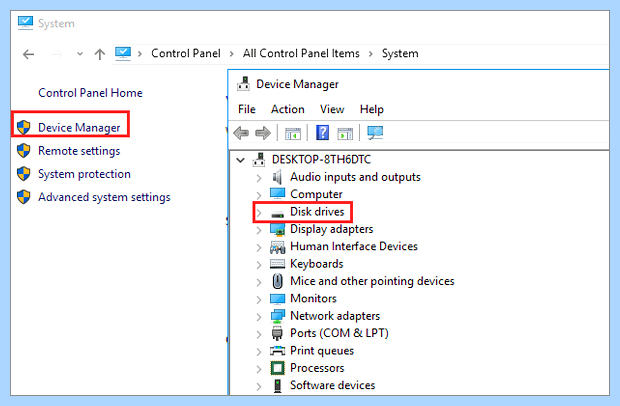620x406 pixels.
Task: Click the Disk drives drive icon
Action: tap(278, 214)
